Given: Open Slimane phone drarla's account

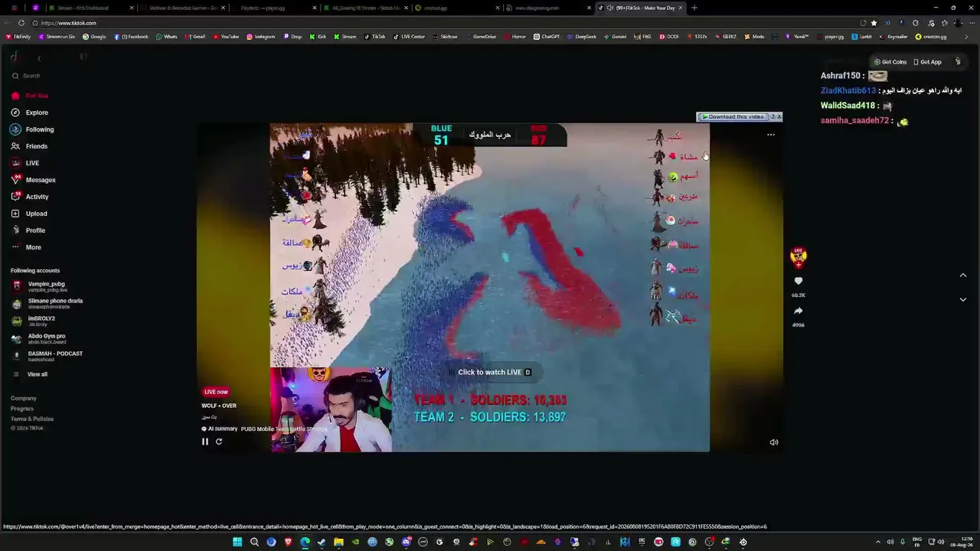Looking at the screenshot, I should click(x=47, y=303).
